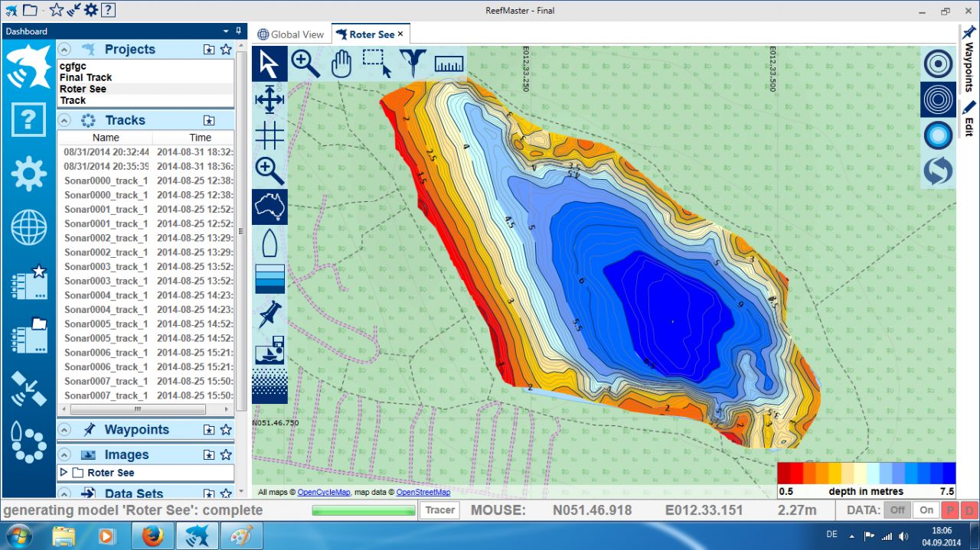Image resolution: width=980 pixels, height=550 pixels.
Task: Click the rectangle selection tool
Action: click(377, 63)
